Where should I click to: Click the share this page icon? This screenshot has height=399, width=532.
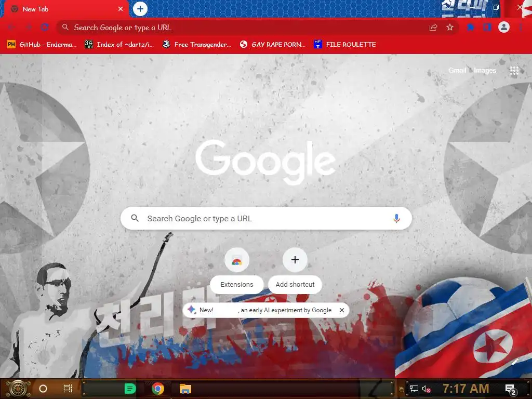[433, 28]
